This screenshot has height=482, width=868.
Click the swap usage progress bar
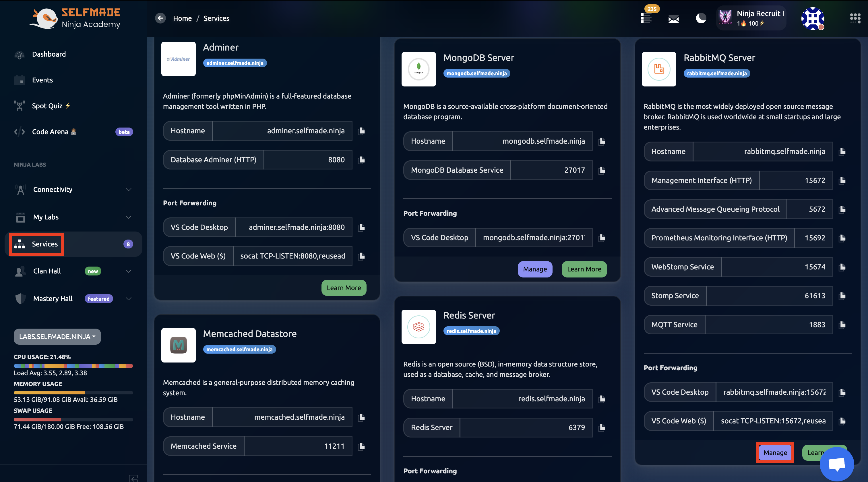[x=73, y=420]
